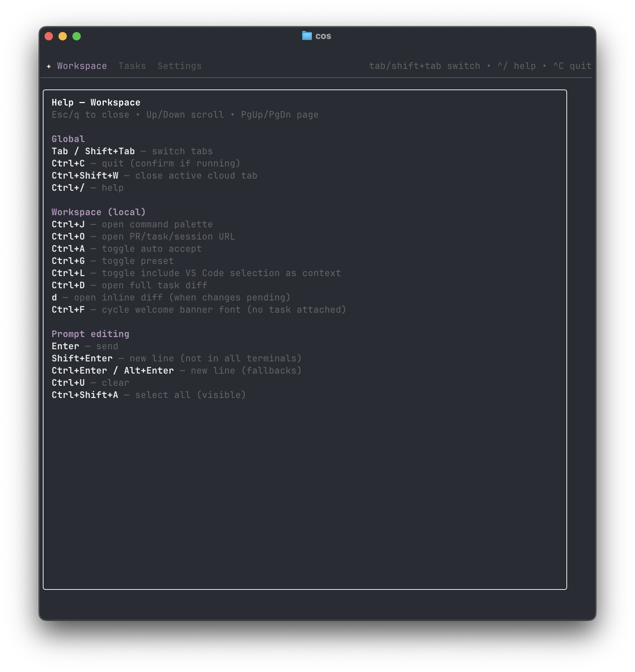Image resolution: width=635 pixels, height=672 pixels.
Task: Click the "cos" title in the window bar
Action: click(x=323, y=36)
